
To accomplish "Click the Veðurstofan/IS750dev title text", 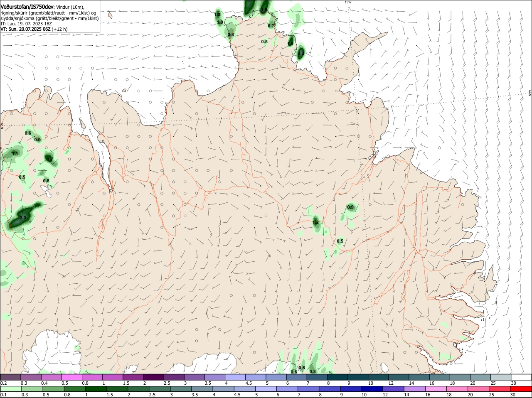I will pyautogui.click(x=27, y=7).
